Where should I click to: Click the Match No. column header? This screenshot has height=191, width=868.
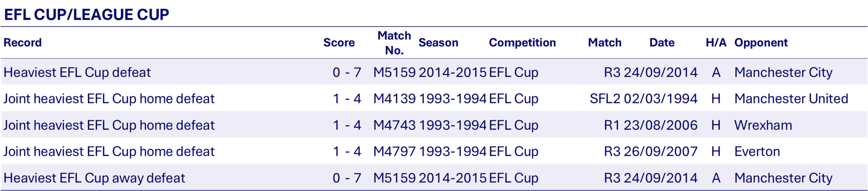point(394,43)
